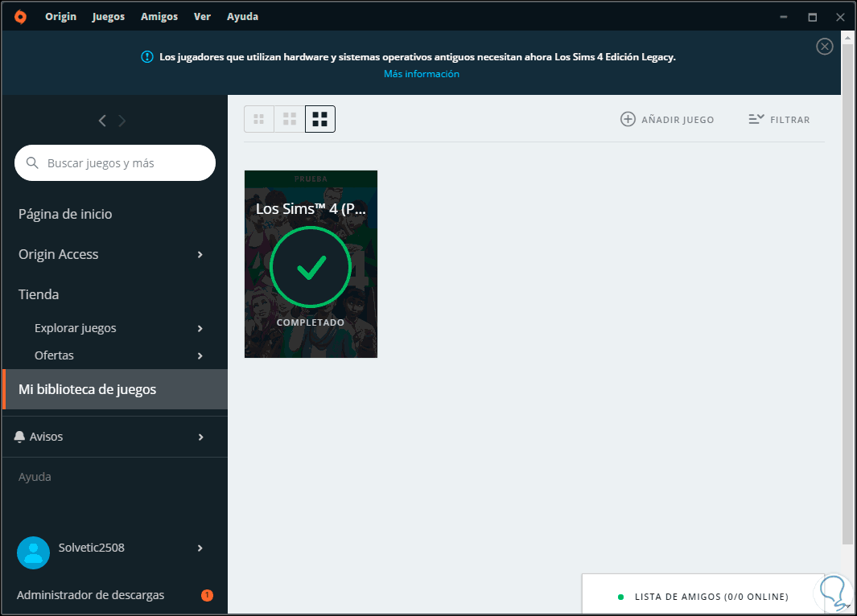
Task: Click the scrollbar up arrow
Action: tap(847, 38)
